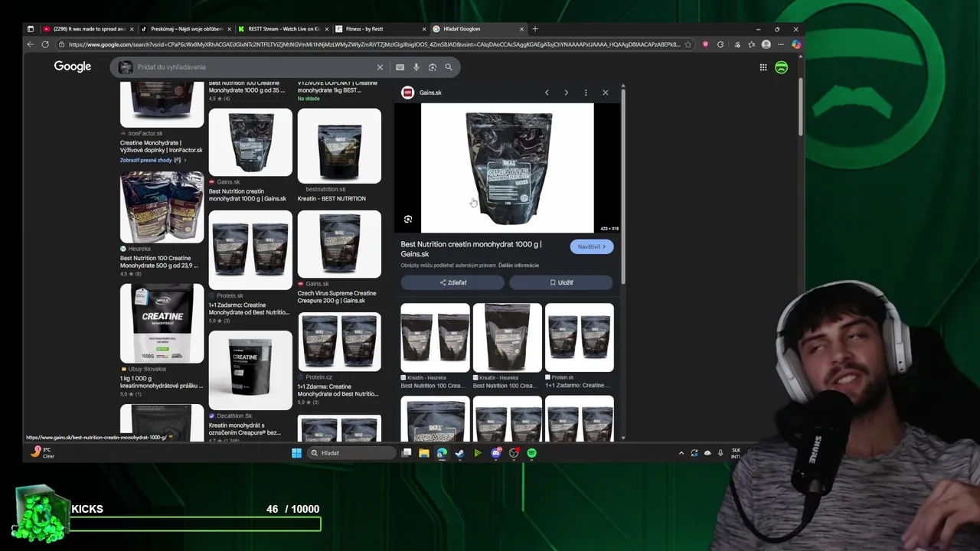The height and width of the screenshot is (551, 980).
Task: Open more options in preview panel
Action: 586,93
